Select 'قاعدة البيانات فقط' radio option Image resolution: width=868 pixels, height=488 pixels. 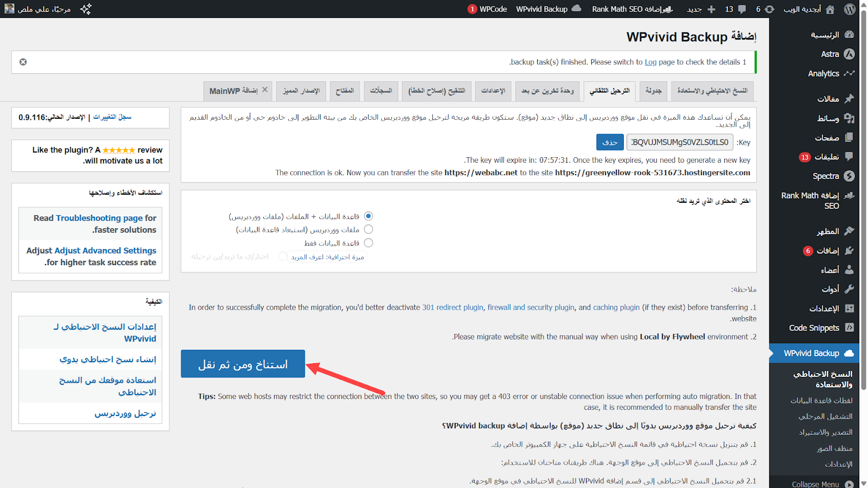[368, 243]
